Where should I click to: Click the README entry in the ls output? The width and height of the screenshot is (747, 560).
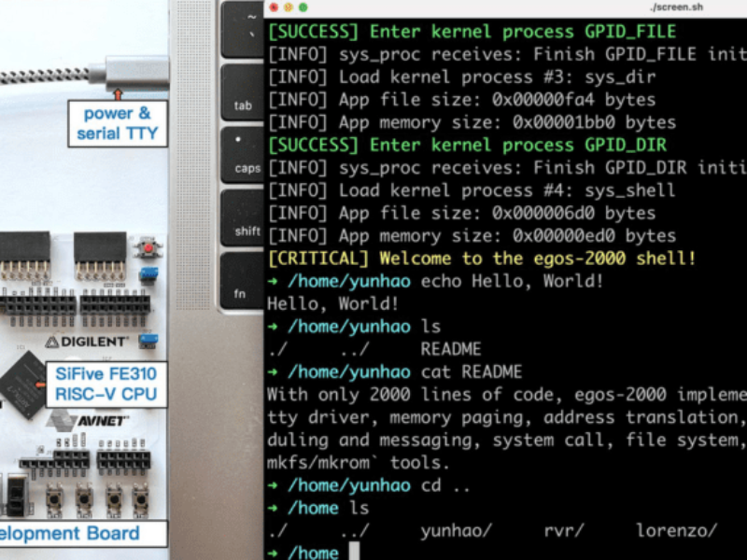tap(453, 348)
